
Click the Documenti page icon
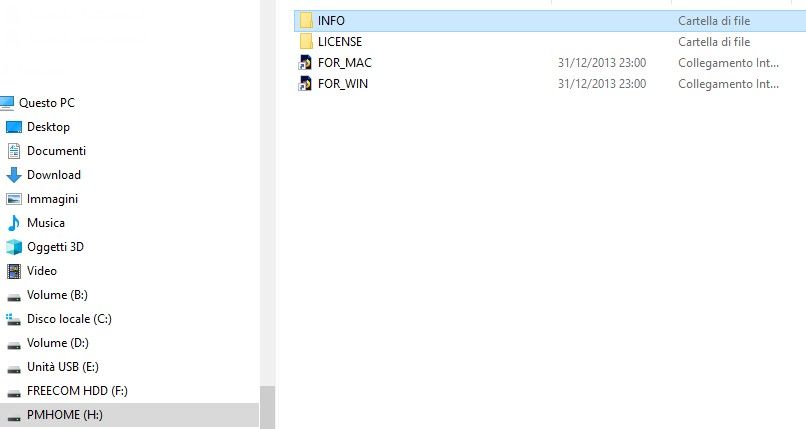(14, 151)
